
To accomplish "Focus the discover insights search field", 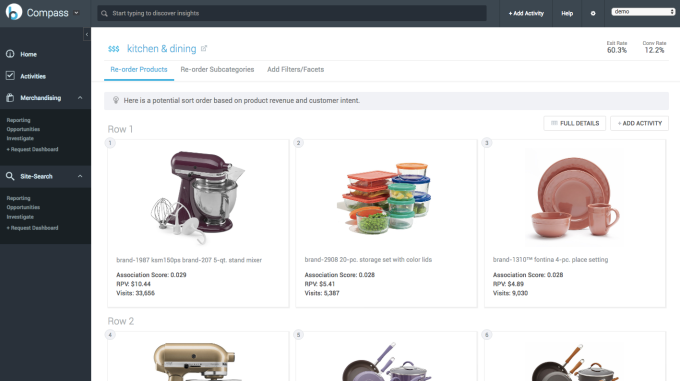I will 292,13.
